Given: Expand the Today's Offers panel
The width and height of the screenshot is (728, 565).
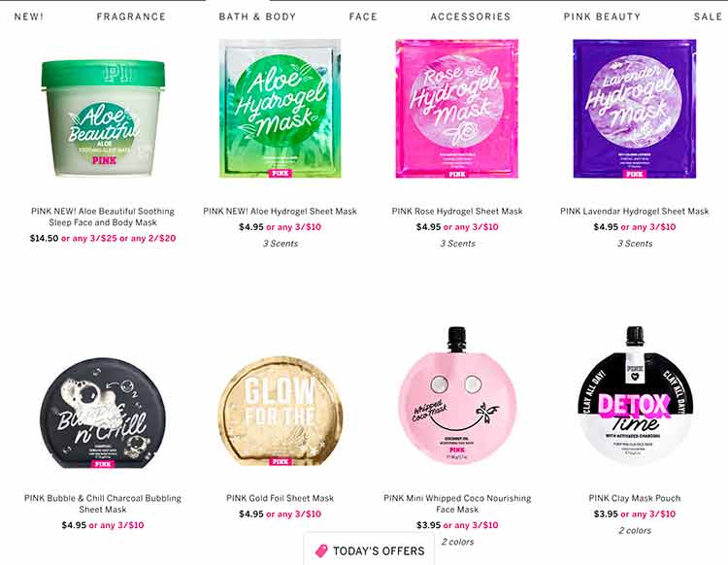Looking at the screenshot, I should pos(369,549).
